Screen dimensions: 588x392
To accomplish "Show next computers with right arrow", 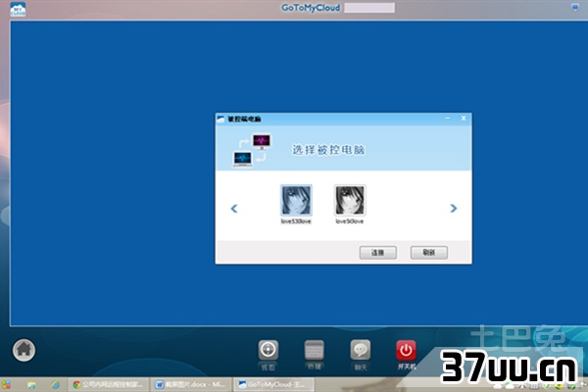I will click(x=454, y=208).
